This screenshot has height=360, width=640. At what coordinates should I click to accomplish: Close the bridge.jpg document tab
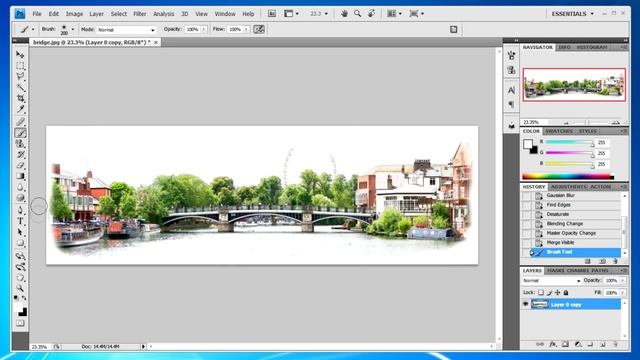point(156,42)
